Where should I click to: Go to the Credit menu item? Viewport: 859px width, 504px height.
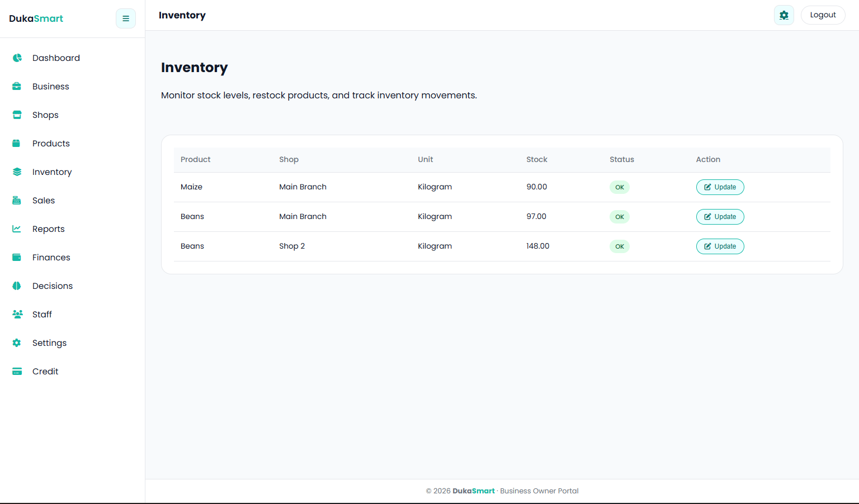coord(45,372)
